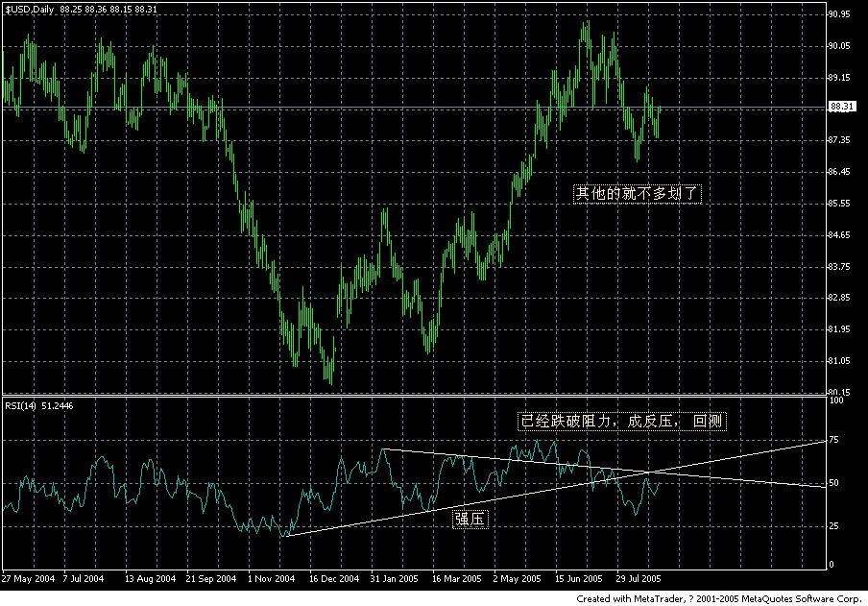Screen dimensions: 868x606
Task: Select the $USD,Daily chart title label
Action: (x=31, y=8)
